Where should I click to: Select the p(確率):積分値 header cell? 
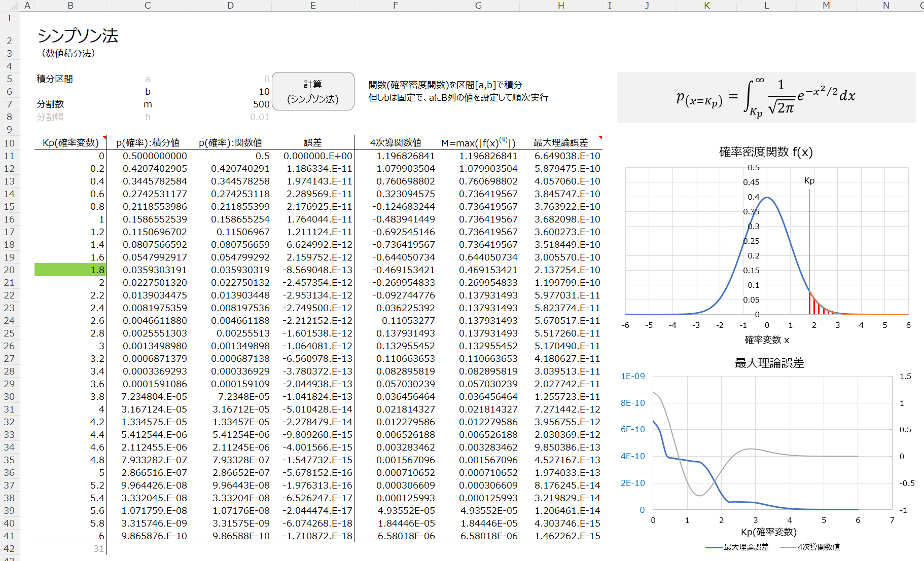(x=148, y=142)
